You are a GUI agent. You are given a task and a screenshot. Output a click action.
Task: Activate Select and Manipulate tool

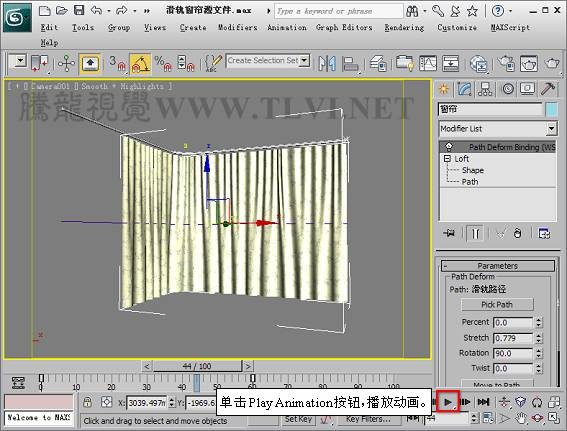66,63
